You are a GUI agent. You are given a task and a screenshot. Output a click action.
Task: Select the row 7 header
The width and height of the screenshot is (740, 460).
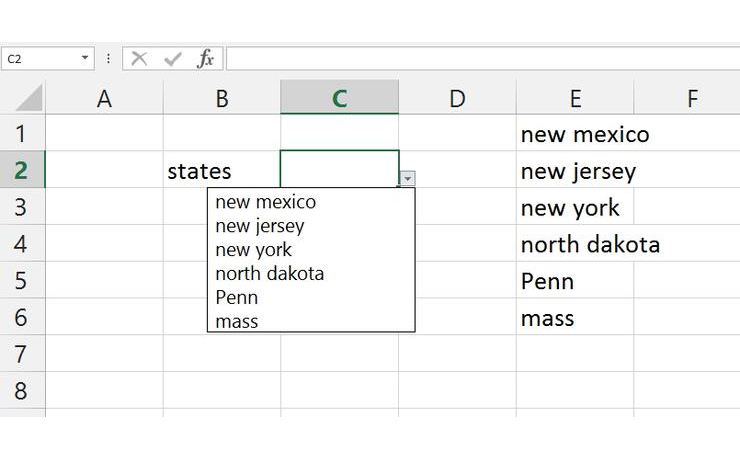22,354
